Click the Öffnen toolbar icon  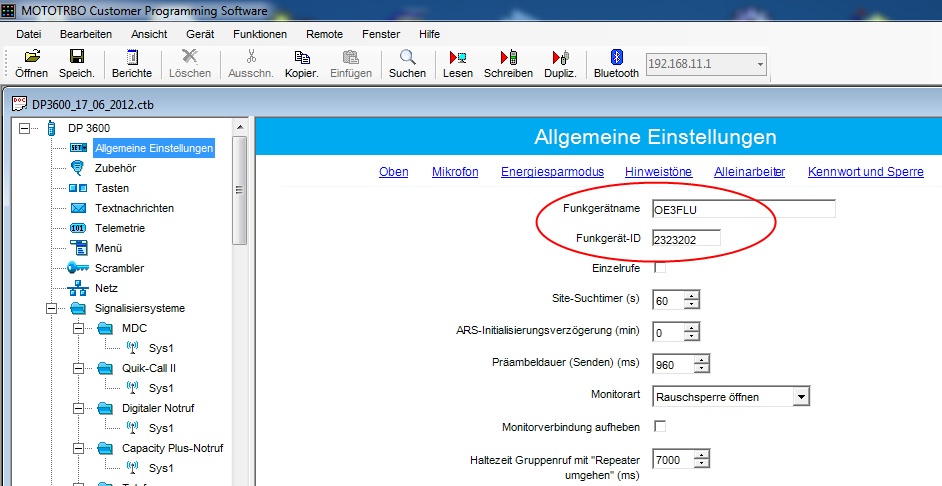pos(31,57)
